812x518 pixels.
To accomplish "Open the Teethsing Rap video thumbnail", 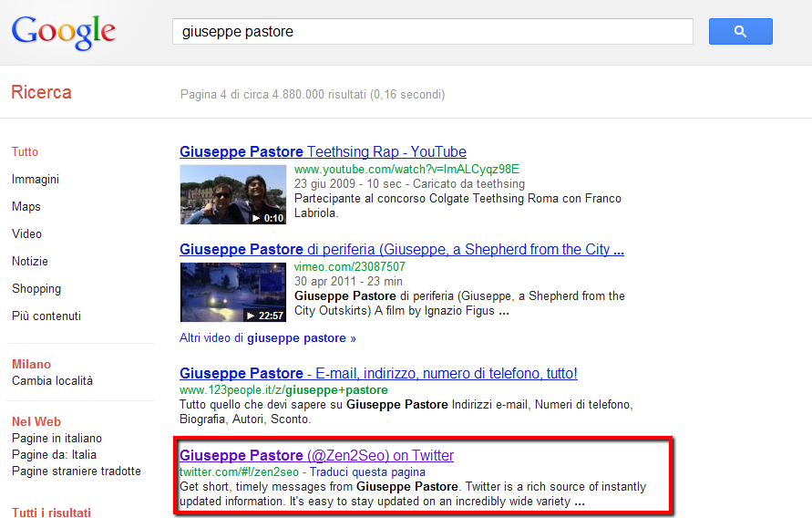I will click(x=233, y=194).
